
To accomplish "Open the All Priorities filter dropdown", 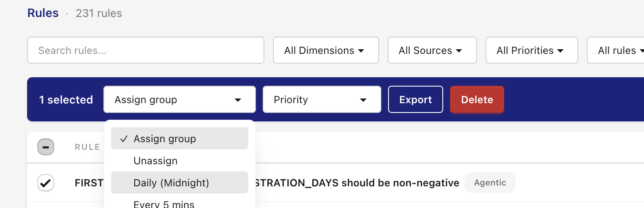I will pyautogui.click(x=532, y=50).
